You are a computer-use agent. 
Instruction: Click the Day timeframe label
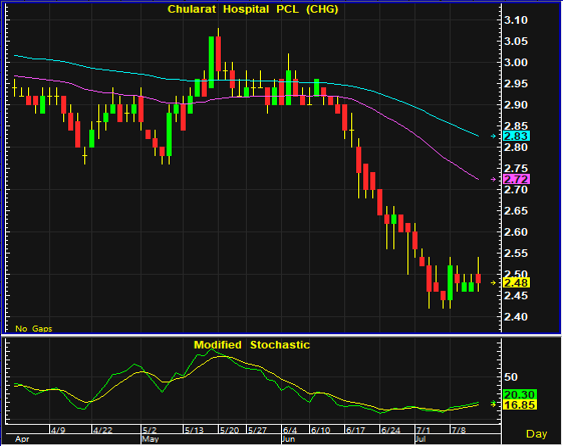pos(536,434)
